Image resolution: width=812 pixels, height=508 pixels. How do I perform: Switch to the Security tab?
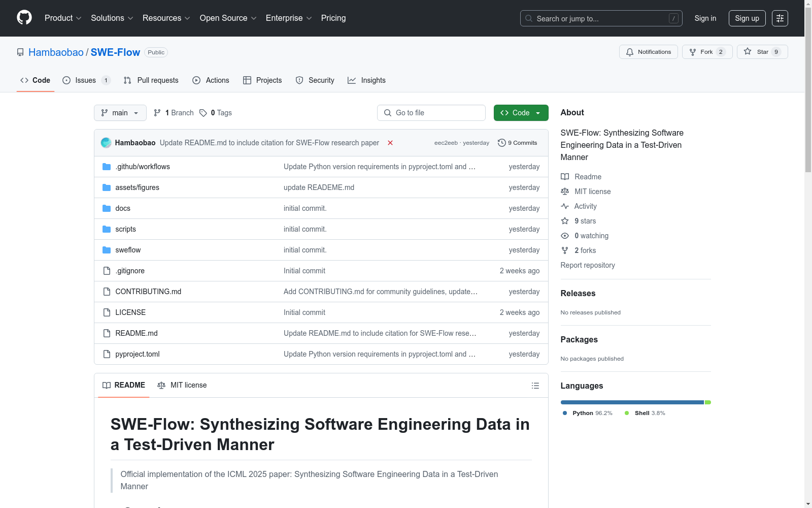(x=315, y=80)
